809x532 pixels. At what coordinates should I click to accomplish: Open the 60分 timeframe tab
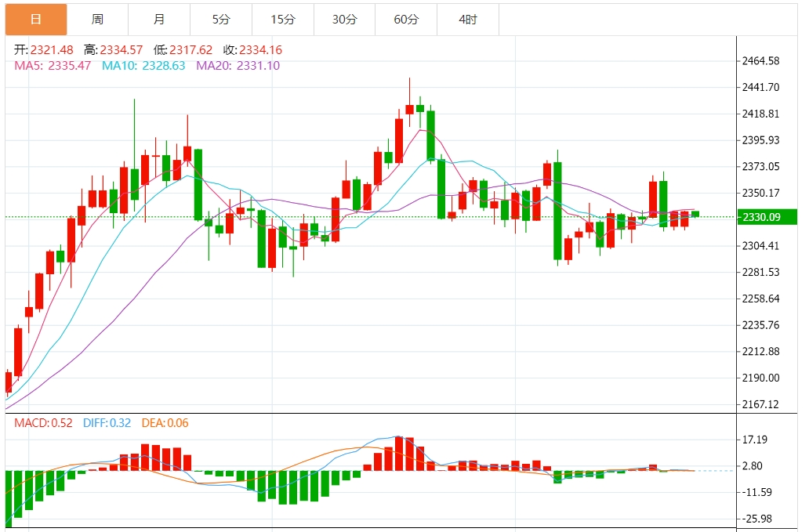[406, 20]
